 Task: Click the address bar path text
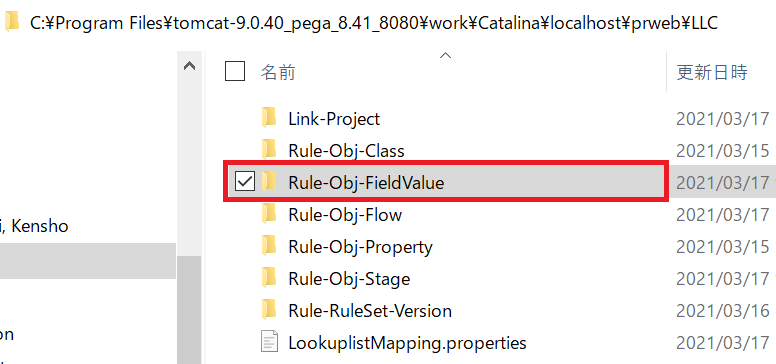374,23
